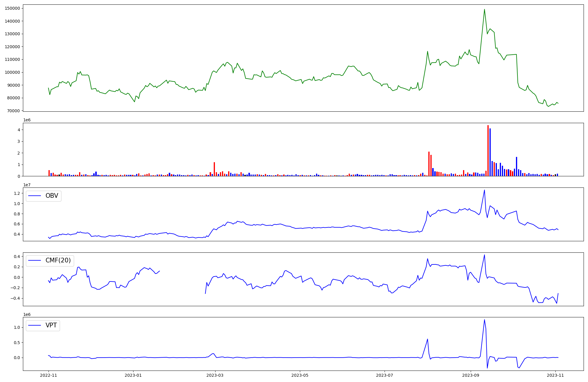
Task: Click the 2023-03 x-axis date label
Action: pos(215,375)
